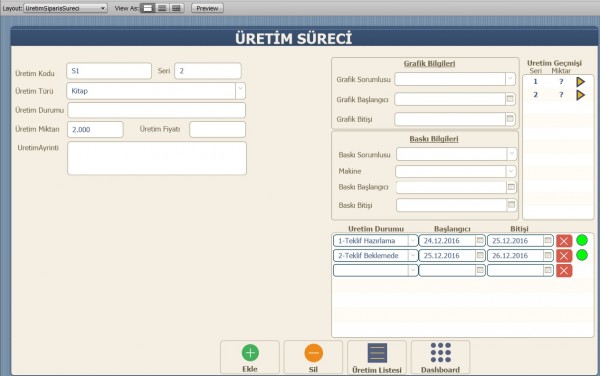Click the Ekle green plus button
Screen dimensions: 600x376
pos(250,357)
